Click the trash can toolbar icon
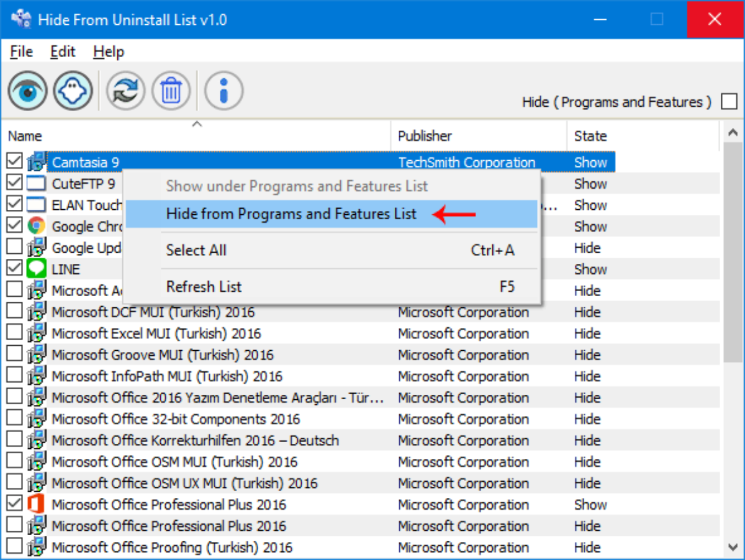This screenshot has width=745, height=560. tap(171, 92)
